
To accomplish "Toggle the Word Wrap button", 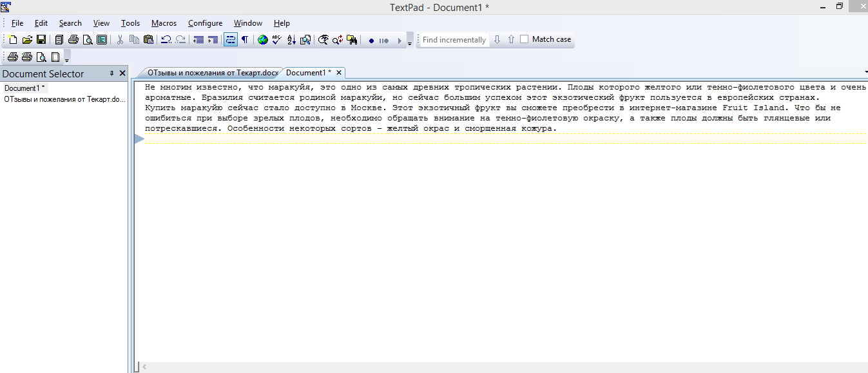I will click(x=230, y=40).
